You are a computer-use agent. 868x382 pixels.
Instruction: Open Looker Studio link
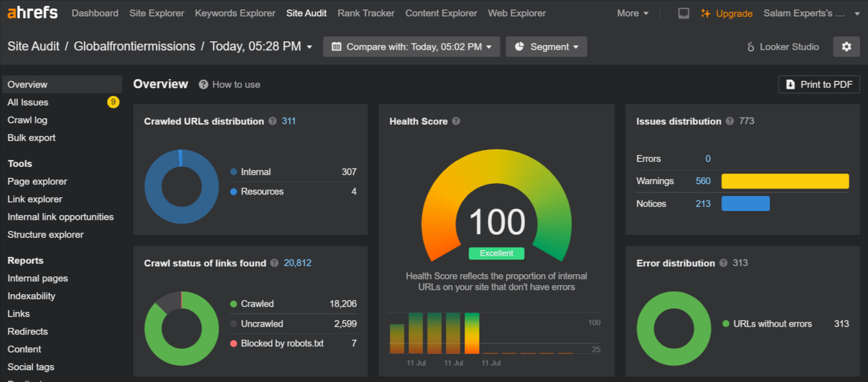click(x=783, y=47)
